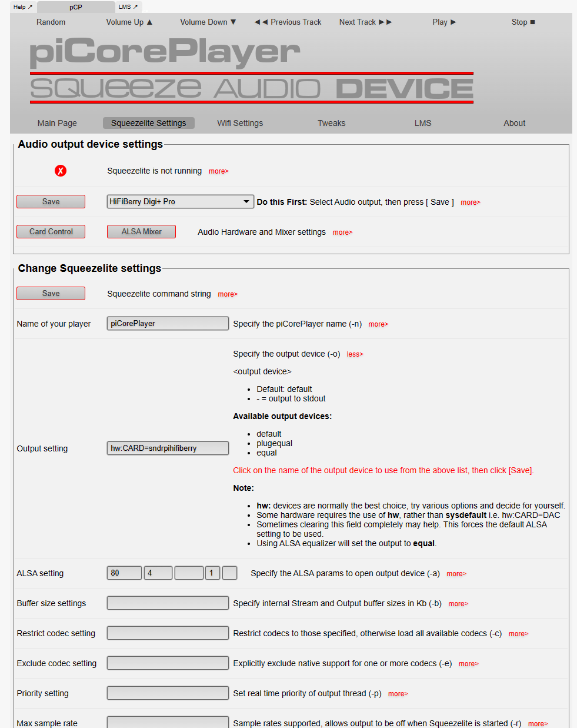Expand more on real time priority option
The image size is (577, 728).
pos(398,694)
